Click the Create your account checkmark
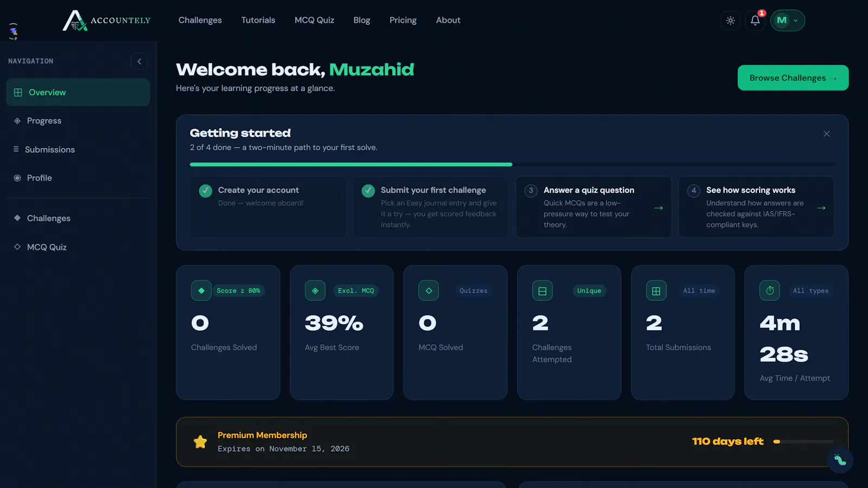 [206, 191]
